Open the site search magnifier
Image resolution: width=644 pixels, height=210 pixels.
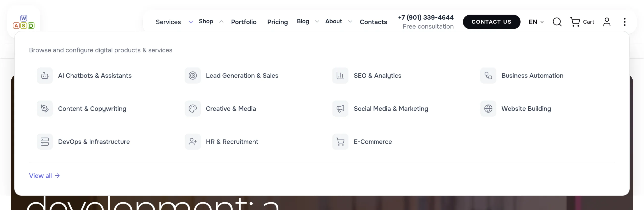tap(557, 22)
